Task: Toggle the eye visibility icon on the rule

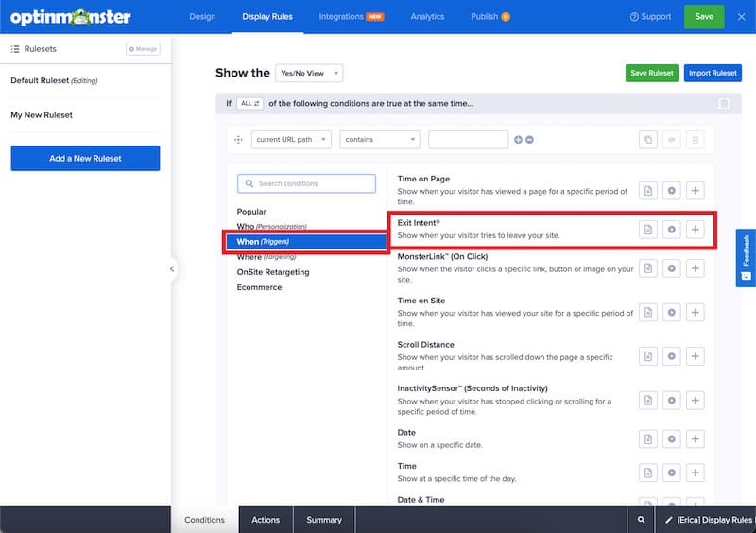Action: pos(672,140)
